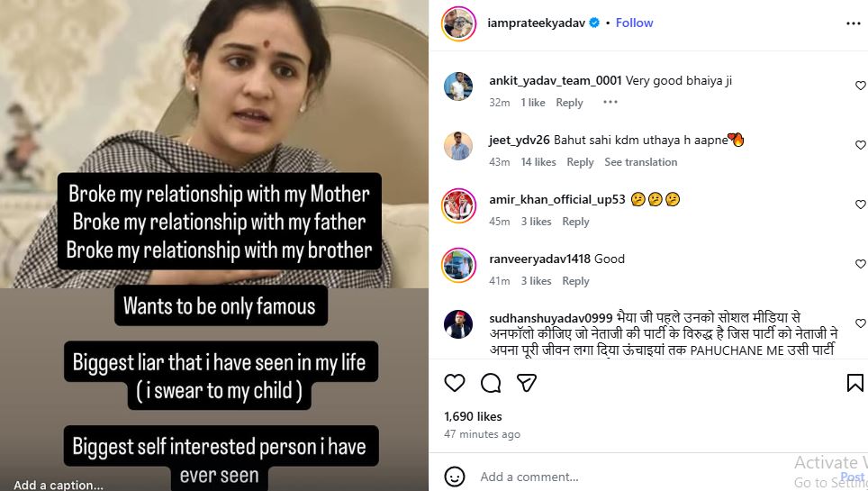Save post with bookmark icon
Viewport: 868px width, 491px height.
[854, 383]
